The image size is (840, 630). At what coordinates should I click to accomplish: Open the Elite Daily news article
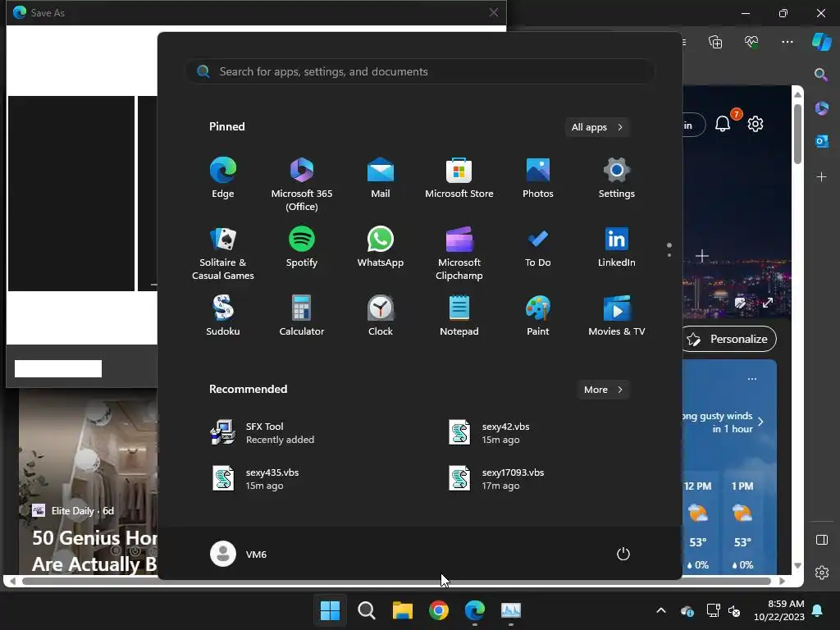point(94,550)
